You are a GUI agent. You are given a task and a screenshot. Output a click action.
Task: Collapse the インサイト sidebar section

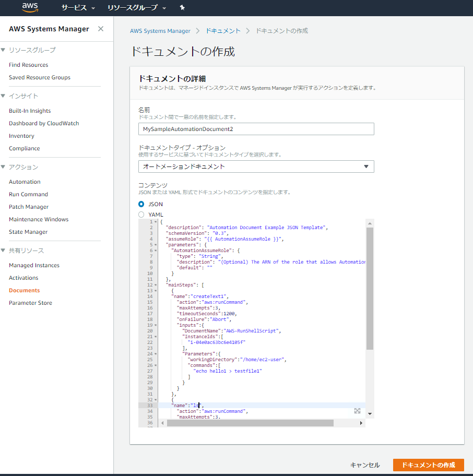3,96
